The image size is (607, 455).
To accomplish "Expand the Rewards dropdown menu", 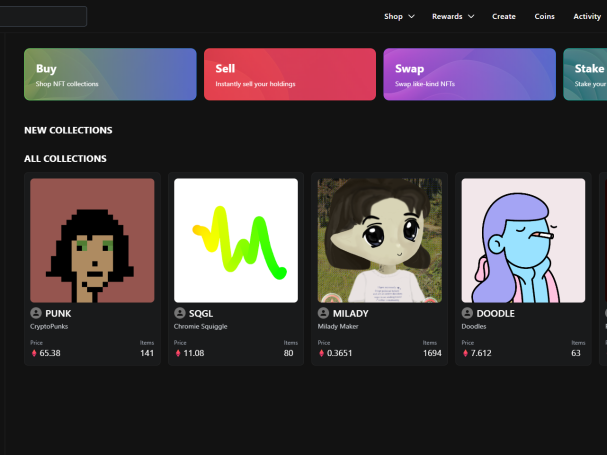I will (x=453, y=16).
